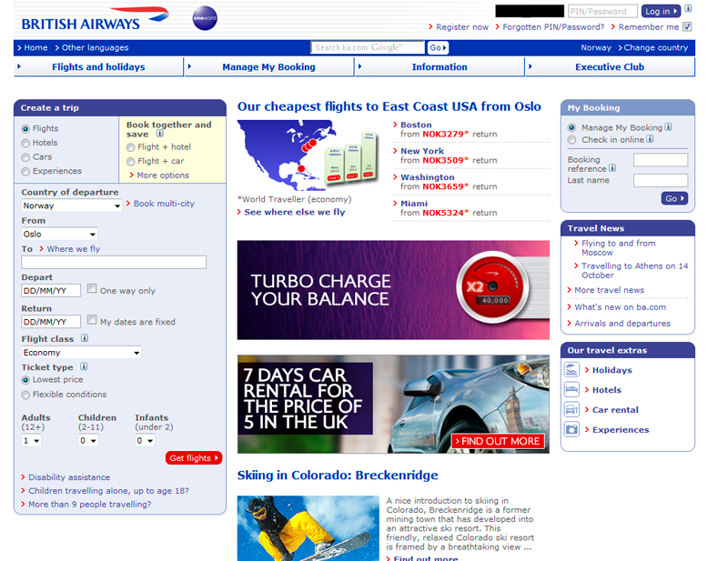The image size is (728, 561).
Task: Open Flying to and from Moscow news
Action: click(619, 248)
